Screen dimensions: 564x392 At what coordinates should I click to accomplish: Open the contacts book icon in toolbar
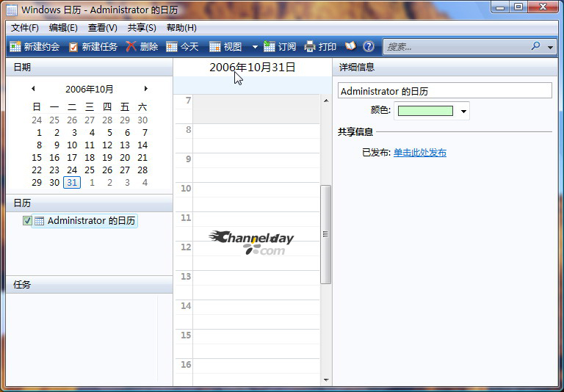pos(350,46)
